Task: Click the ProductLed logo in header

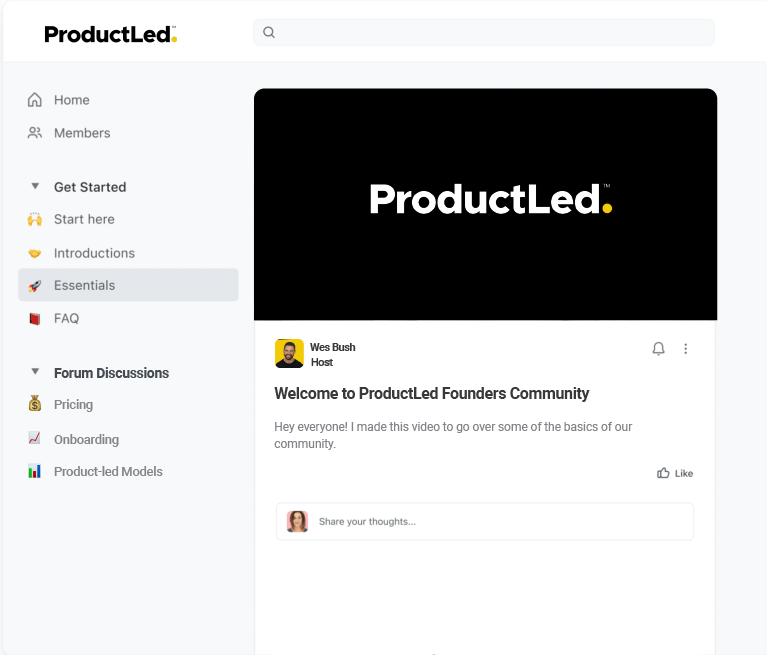Action: (x=110, y=34)
